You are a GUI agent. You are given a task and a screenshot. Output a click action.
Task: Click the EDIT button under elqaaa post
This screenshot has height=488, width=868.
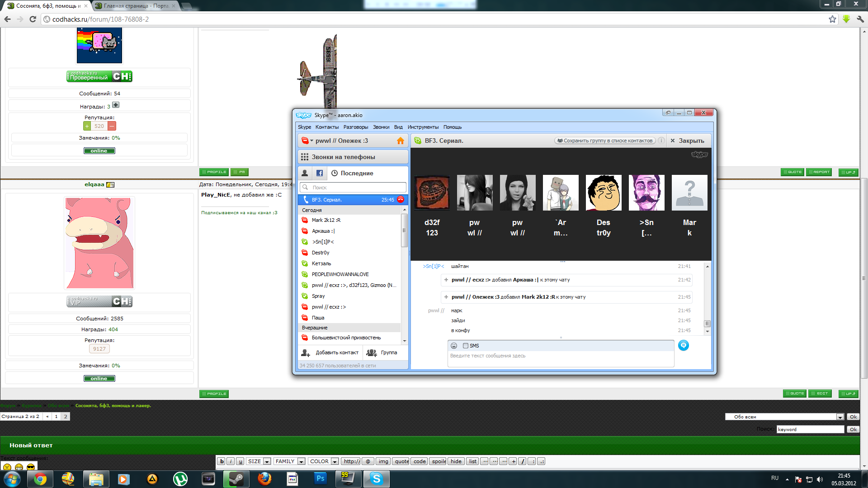[x=820, y=394]
